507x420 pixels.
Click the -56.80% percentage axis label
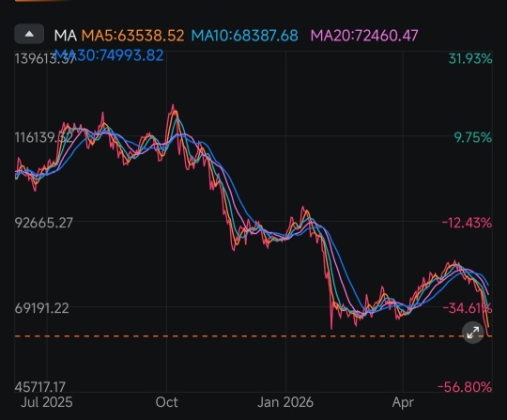click(x=465, y=387)
